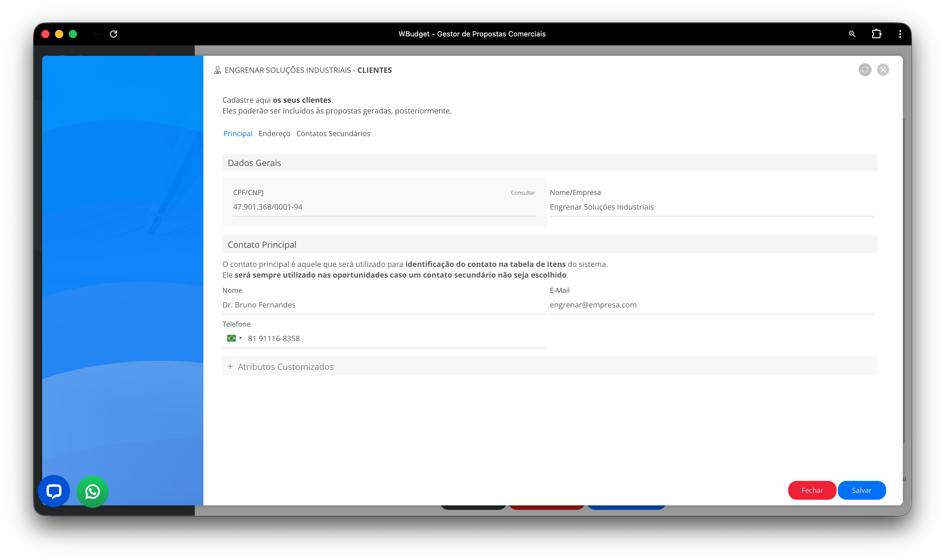Click the clients icon beside the modal title

[217, 70]
